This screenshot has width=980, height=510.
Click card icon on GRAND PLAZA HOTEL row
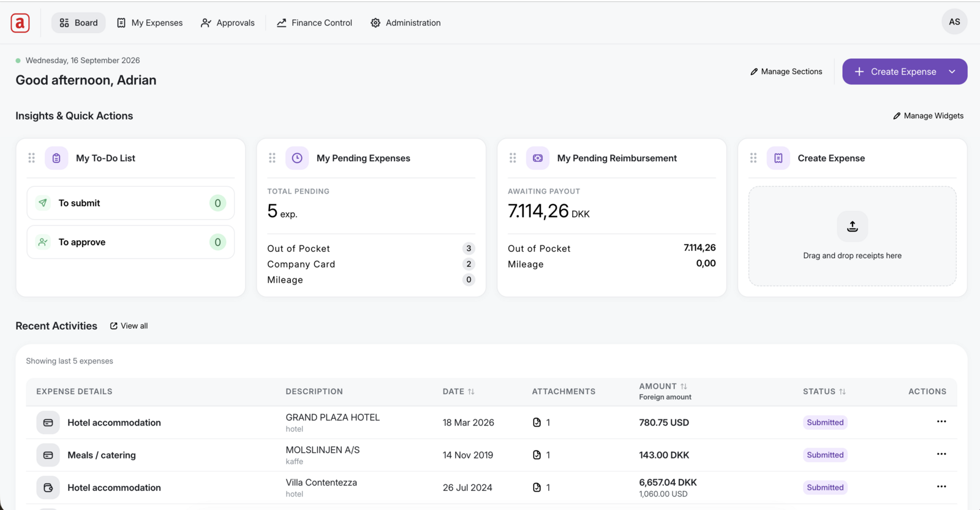(48, 422)
